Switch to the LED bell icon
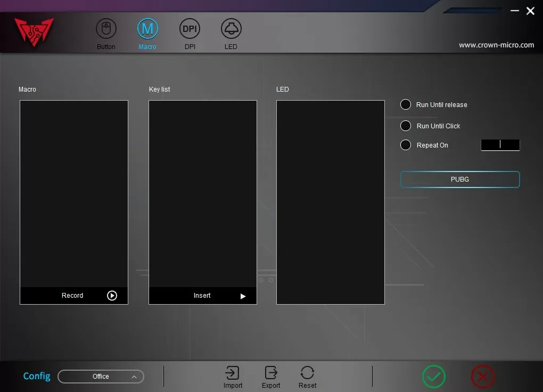The height and width of the screenshot is (392, 543). [x=231, y=29]
